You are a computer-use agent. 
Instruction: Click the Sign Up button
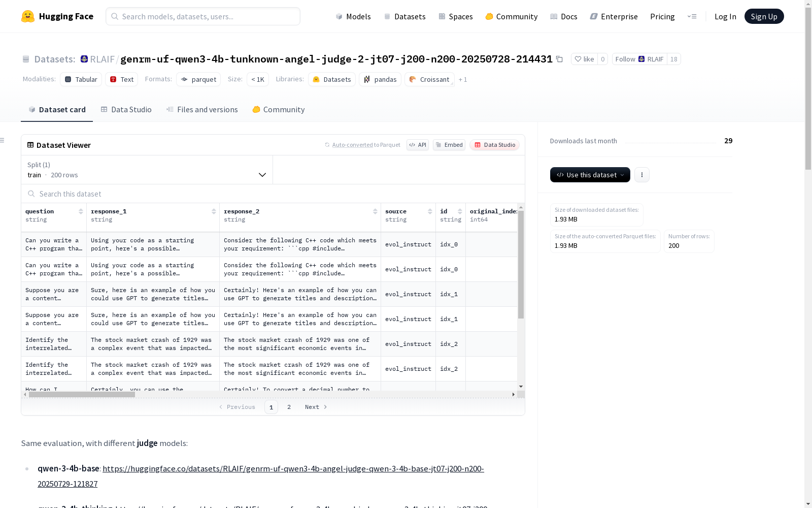pyautogui.click(x=764, y=16)
